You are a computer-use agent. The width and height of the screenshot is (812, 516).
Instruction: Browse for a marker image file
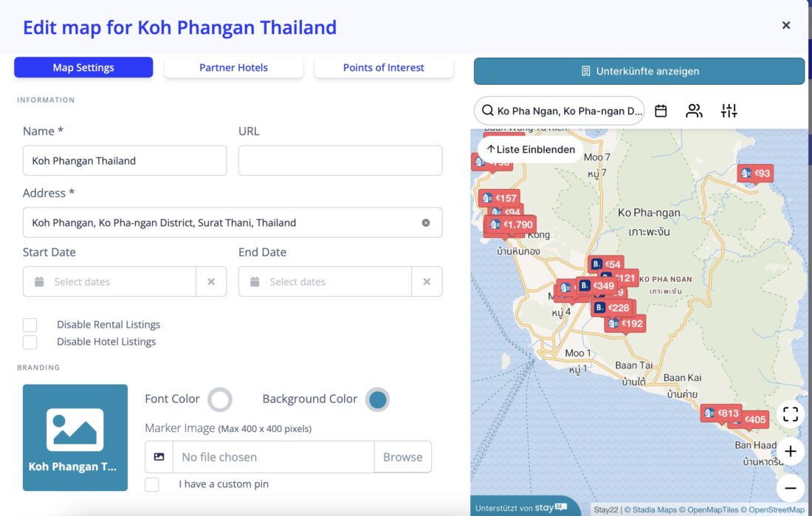pos(402,457)
